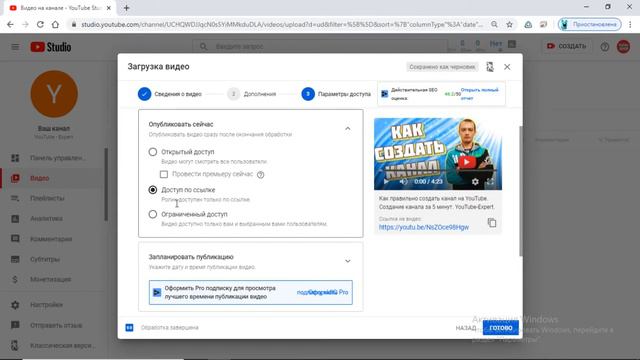
Task: Click the browser home button
Action: pos(55,24)
